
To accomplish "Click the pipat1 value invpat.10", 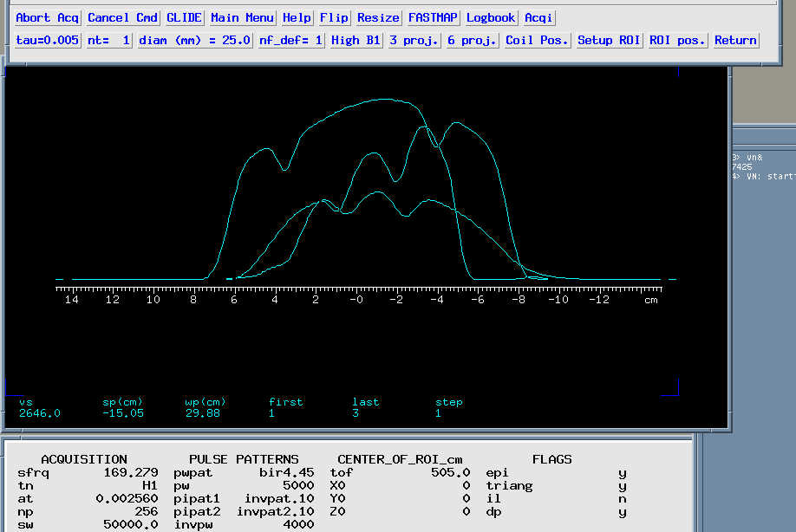I will pyautogui.click(x=279, y=498).
